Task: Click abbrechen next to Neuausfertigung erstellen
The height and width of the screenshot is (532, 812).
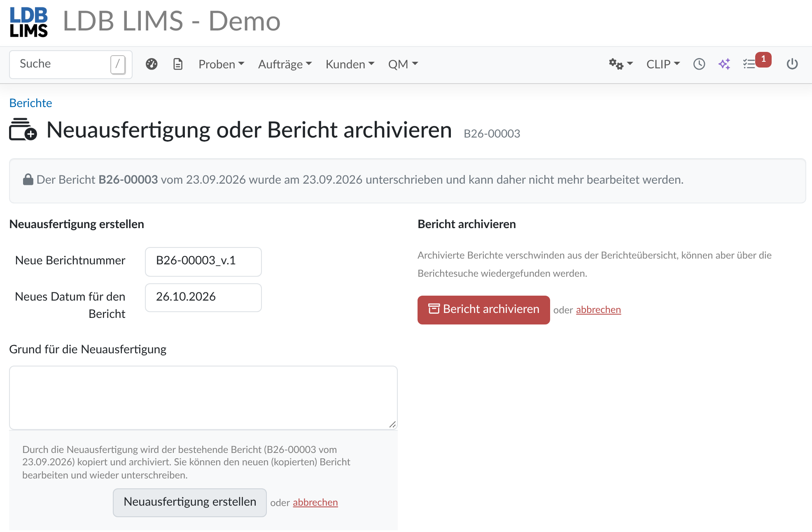Action: coord(315,503)
